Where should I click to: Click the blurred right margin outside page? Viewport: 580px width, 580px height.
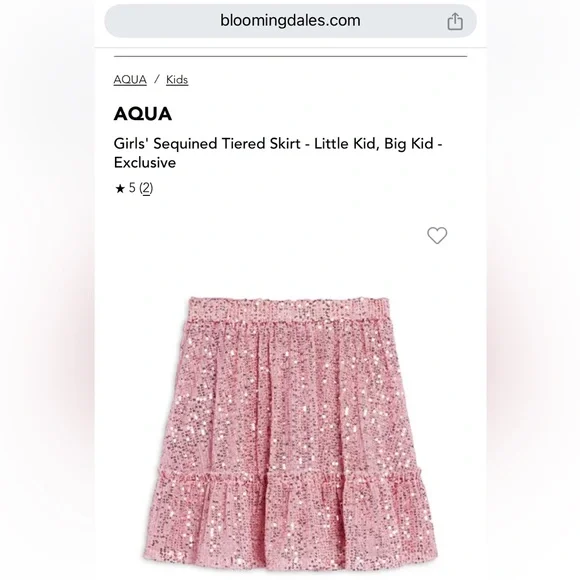click(x=533, y=290)
